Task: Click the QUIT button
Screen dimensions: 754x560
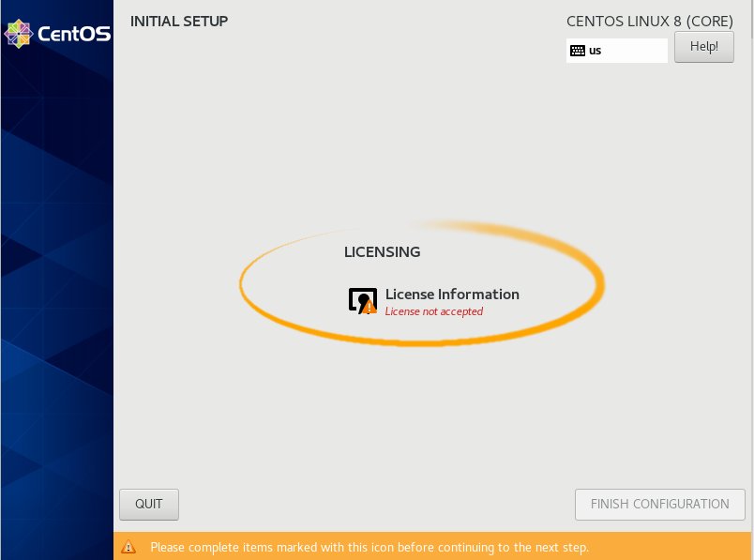Action: click(149, 505)
